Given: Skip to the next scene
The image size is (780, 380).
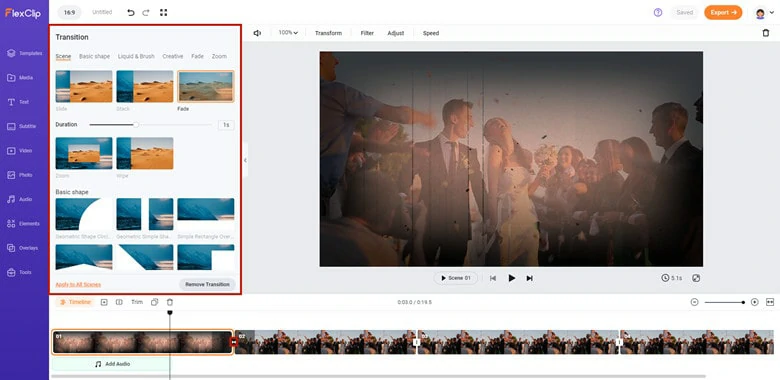Looking at the screenshot, I should click(529, 278).
